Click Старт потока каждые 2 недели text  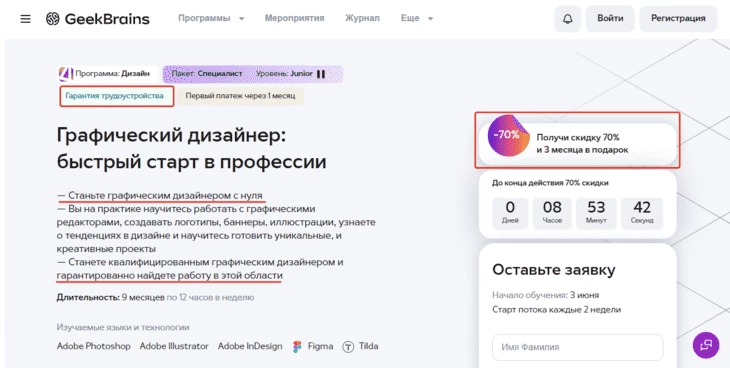click(556, 310)
